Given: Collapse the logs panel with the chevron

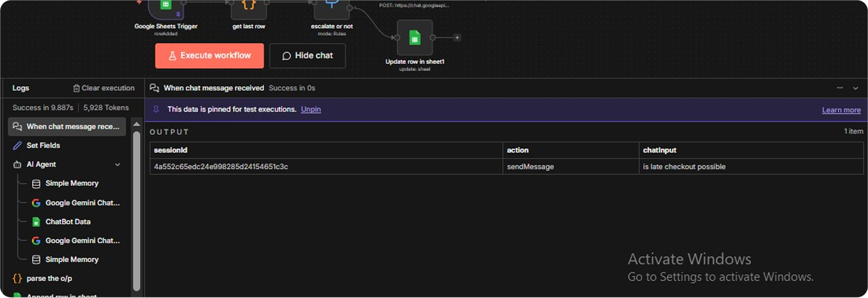Looking at the screenshot, I should (856, 88).
